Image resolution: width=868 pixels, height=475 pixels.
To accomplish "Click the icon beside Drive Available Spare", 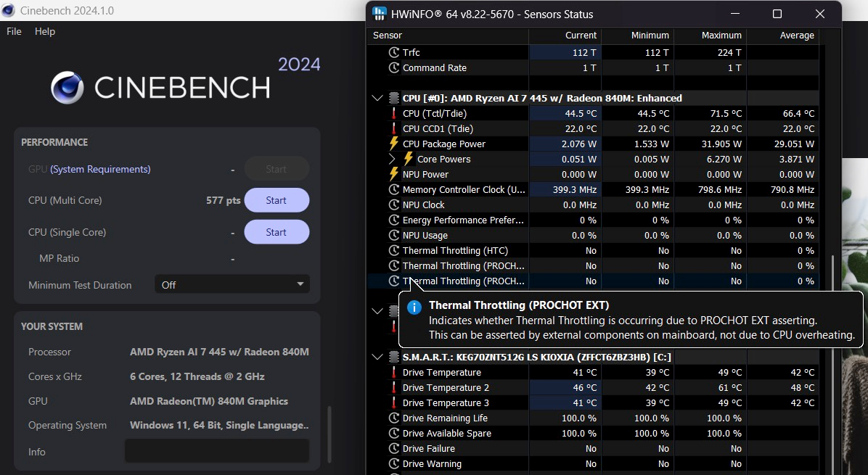I will click(x=393, y=434).
